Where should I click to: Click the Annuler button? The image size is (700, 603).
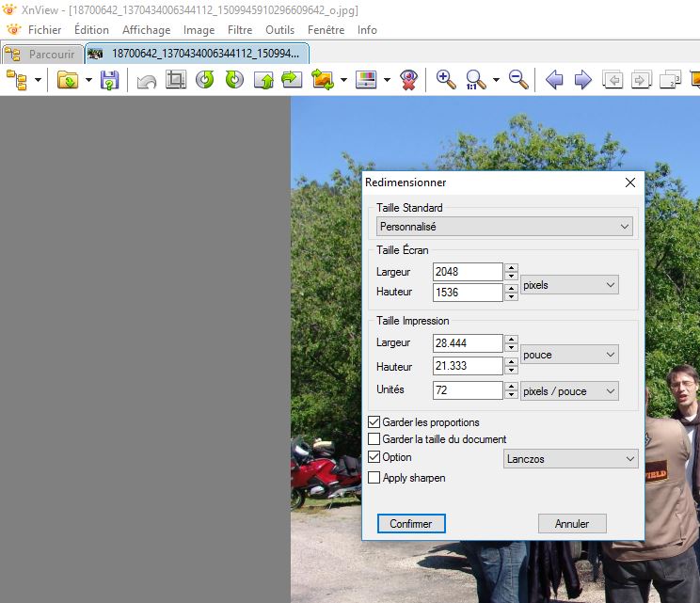[x=572, y=524]
